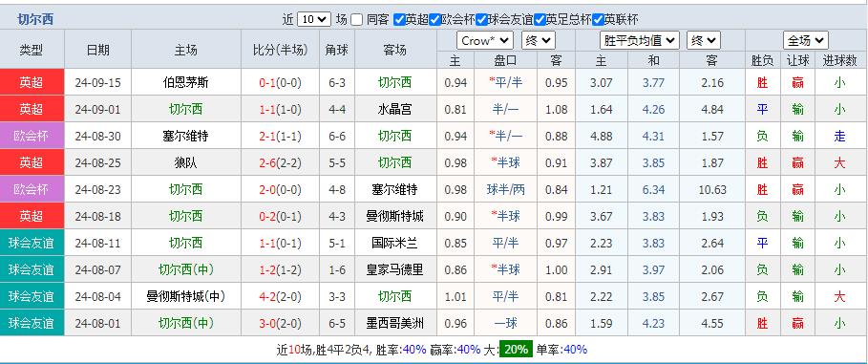Click 墨西哥美洲 team name
This screenshot has width=868, height=364.
click(394, 323)
